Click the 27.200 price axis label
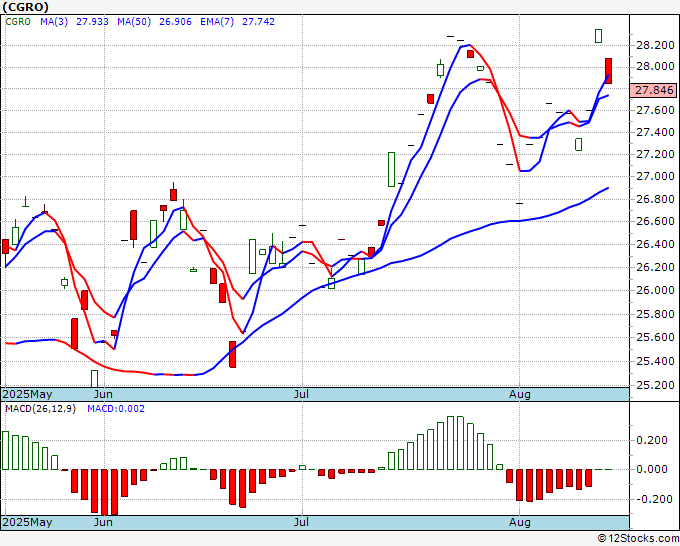Screen dimensions: 680x546 pyautogui.click(x=655, y=154)
